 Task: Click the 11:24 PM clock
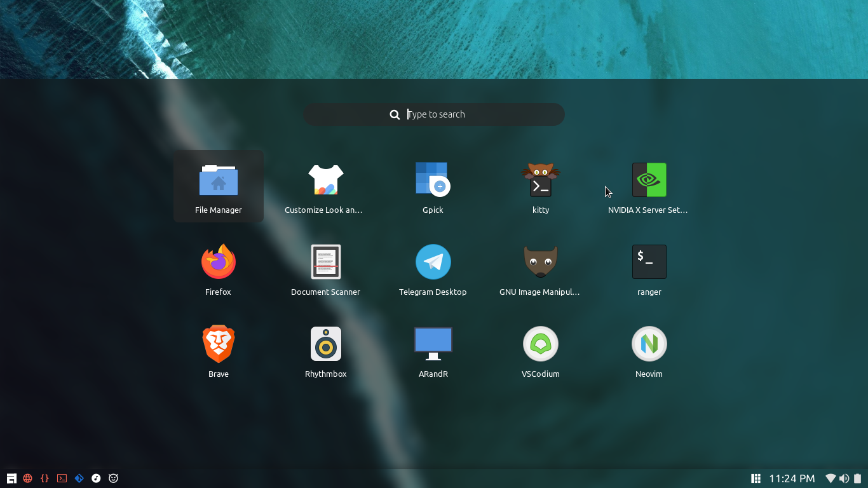[792, 478]
